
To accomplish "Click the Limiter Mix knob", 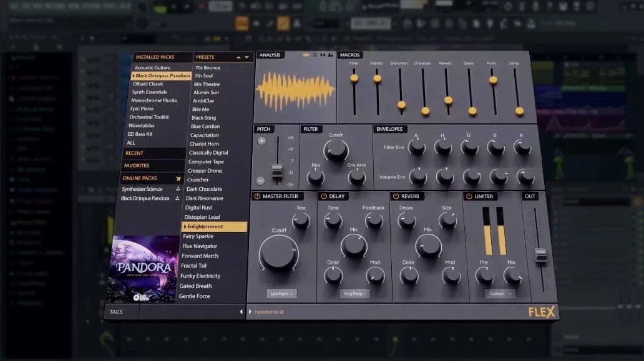I will pos(513,276).
